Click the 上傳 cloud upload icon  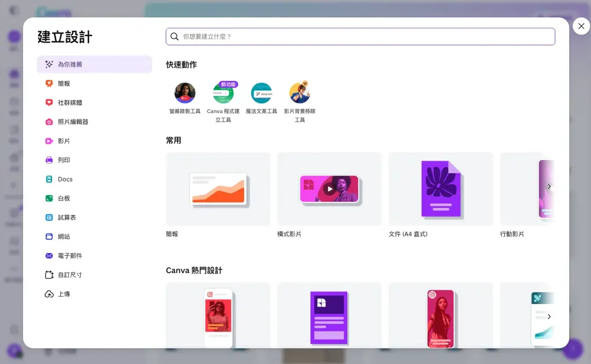point(49,294)
